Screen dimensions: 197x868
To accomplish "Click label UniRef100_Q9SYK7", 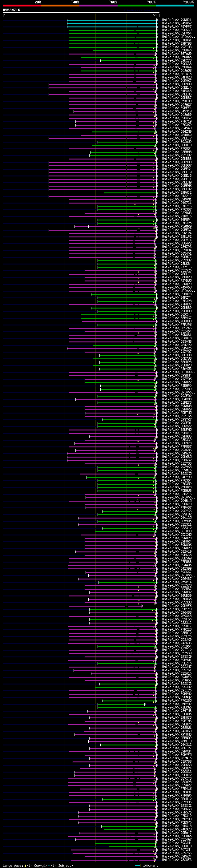I will click(177, 419).
